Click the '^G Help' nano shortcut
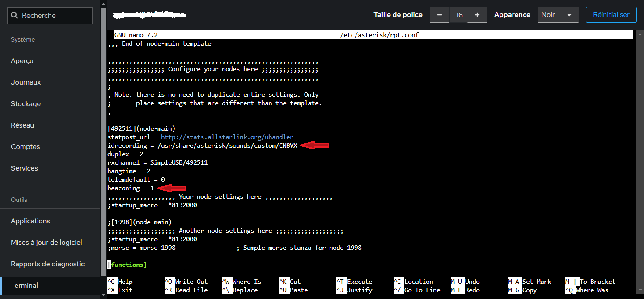644x299 pixels. [x=120, y=282]
